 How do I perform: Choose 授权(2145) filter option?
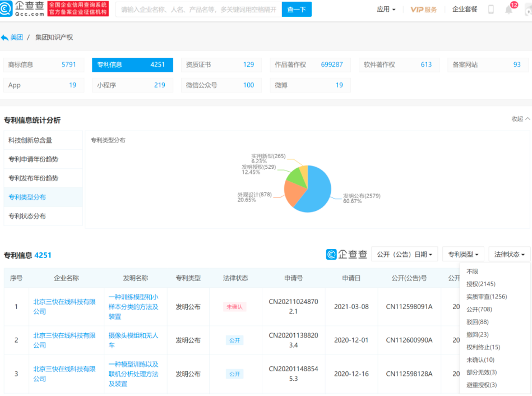[481, 284]
